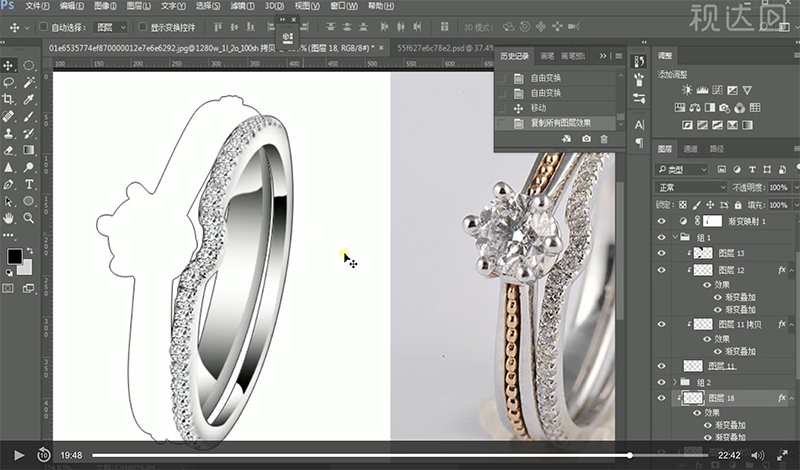Select the Crop tool
Image resolution: width=800 pixels, height=470 pixels.
[x=8, y=99]
